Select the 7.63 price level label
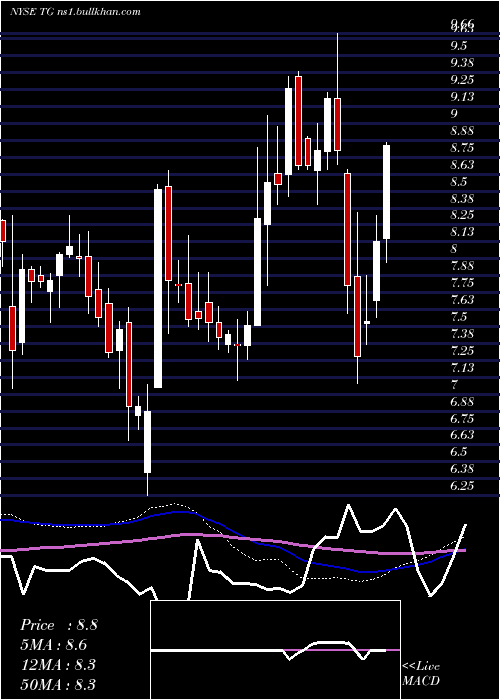 click(462, 300)
